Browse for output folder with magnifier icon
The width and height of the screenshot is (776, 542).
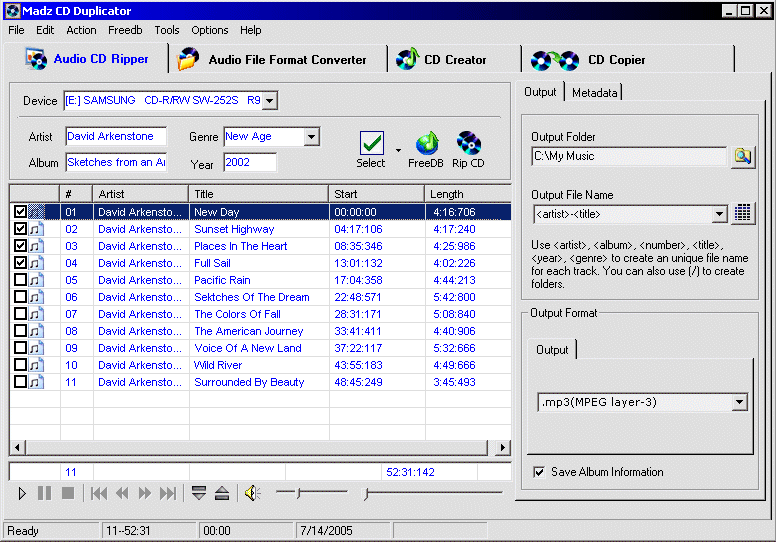click(x=743, y=156)
